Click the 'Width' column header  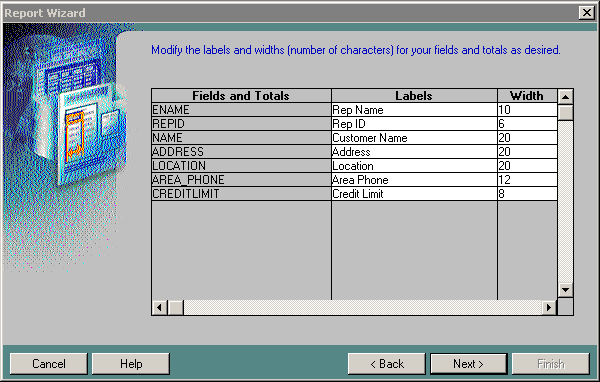click(x=527, y=96)
